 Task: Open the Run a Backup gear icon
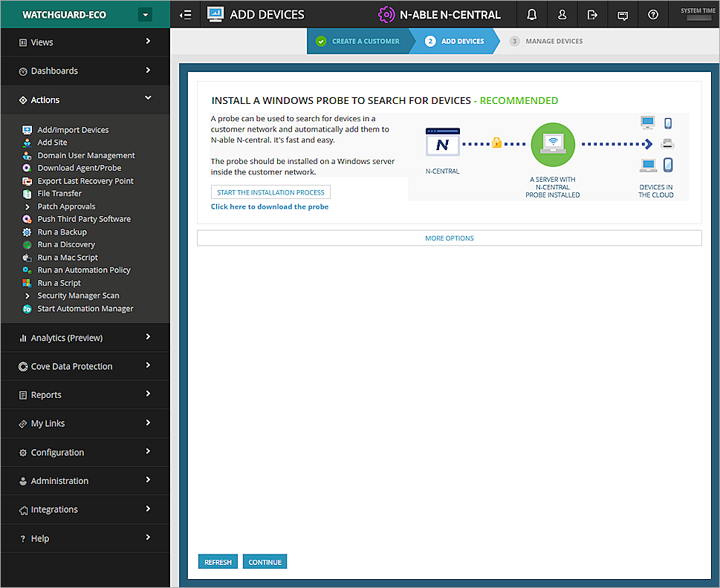pos(26,232)
